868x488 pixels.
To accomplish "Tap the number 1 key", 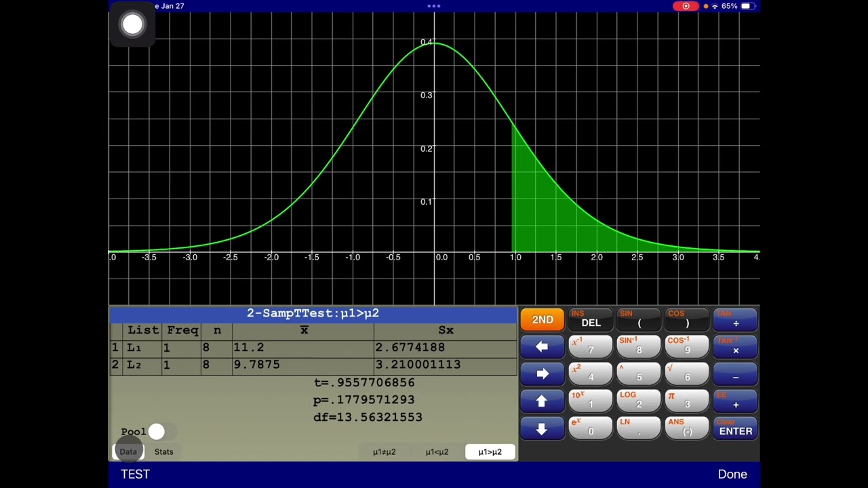I will coord(591,401).
